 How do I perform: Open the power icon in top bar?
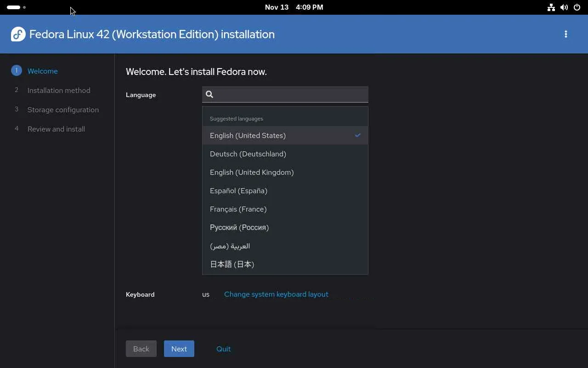[577, 7]
